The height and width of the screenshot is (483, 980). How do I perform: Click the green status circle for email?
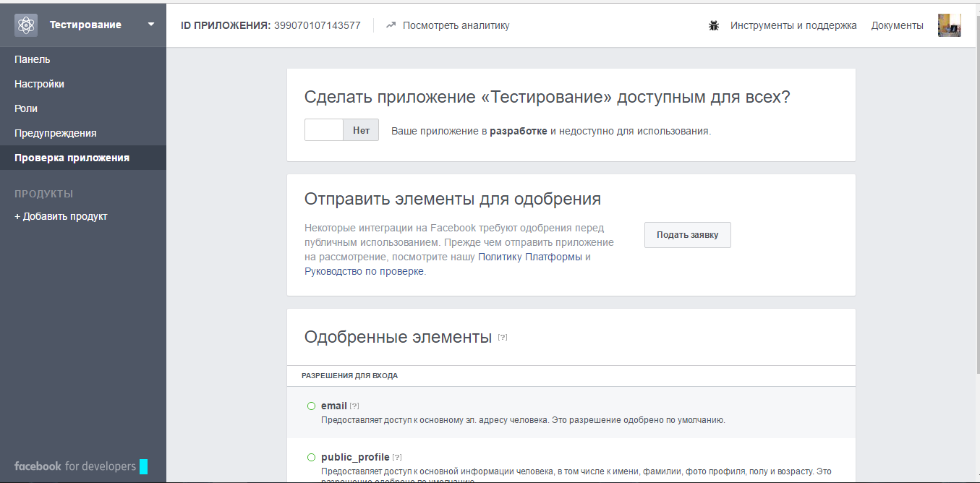[x=312, y=406]
